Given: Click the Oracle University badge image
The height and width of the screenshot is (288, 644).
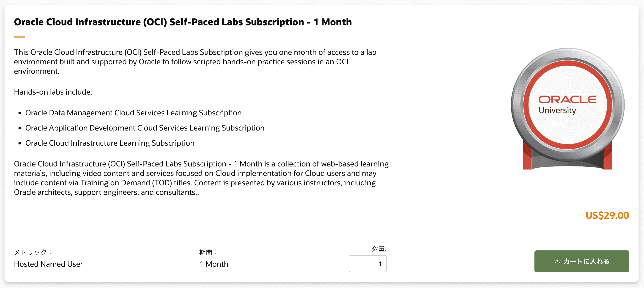Looking at the screenshot, I should click(x=568, y=109).
